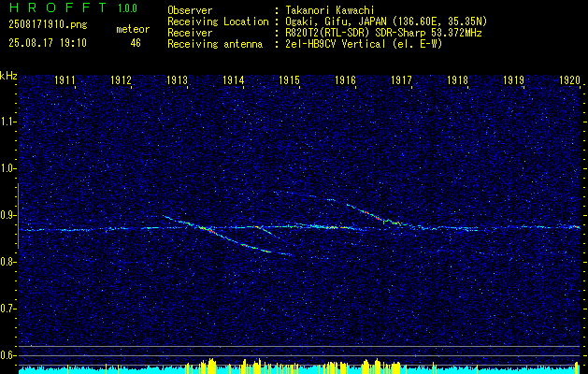Viewport: 588px width, 374px height.
Task: Click the 1915 time marker
Action: click(290, 79)
